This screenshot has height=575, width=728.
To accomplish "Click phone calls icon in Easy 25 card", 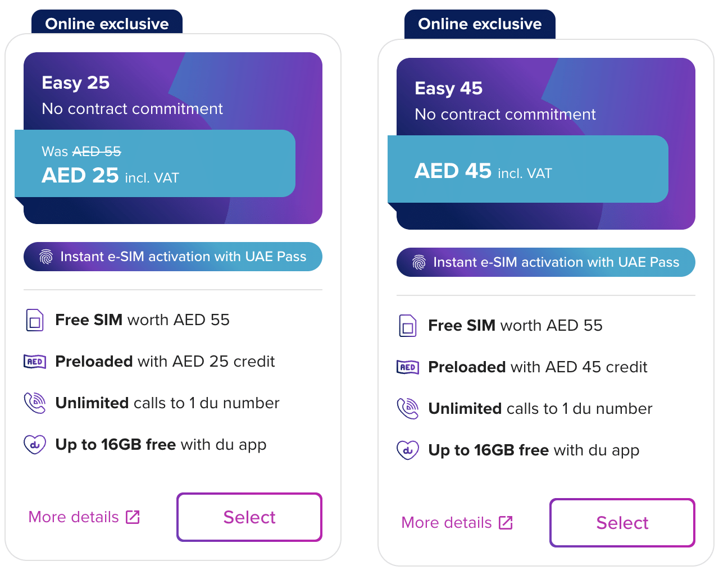I will [x=35, y=403].
